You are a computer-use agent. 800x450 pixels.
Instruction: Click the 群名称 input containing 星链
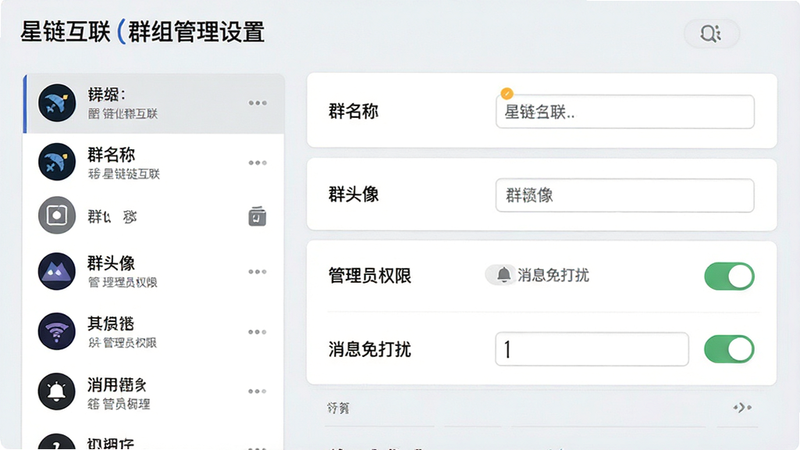(625, 112)
